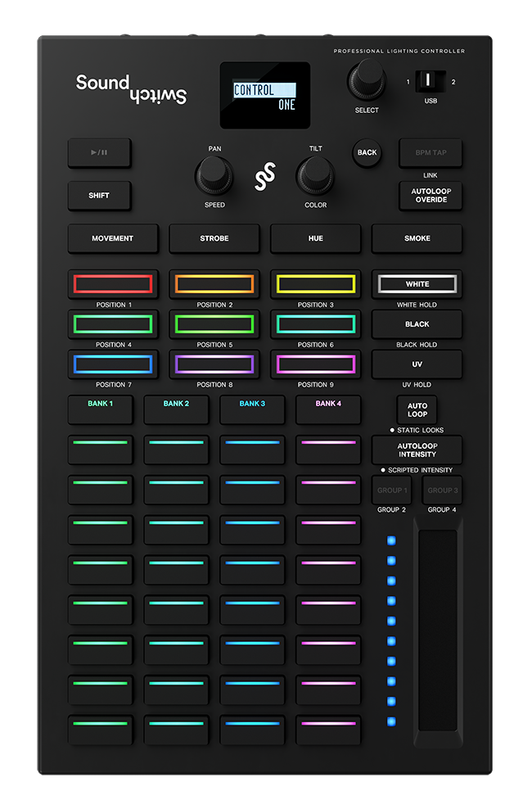Click the GROUP 2 label
This screenshot has height=809, width=532.
391,510
